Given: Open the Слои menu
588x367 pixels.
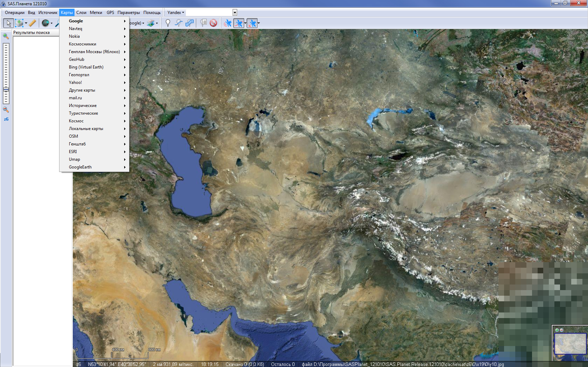Looking at the screenshot, I should [81, 13].
